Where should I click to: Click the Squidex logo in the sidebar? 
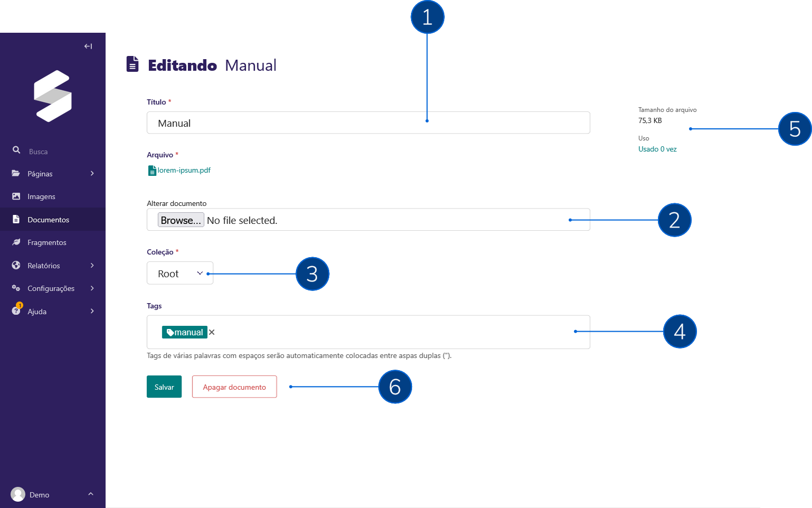53,96
